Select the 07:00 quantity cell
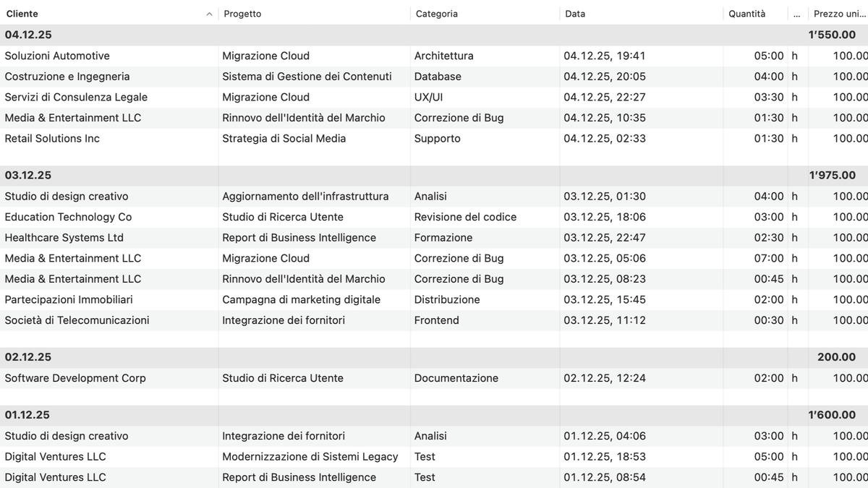 [x=769, y=258]
